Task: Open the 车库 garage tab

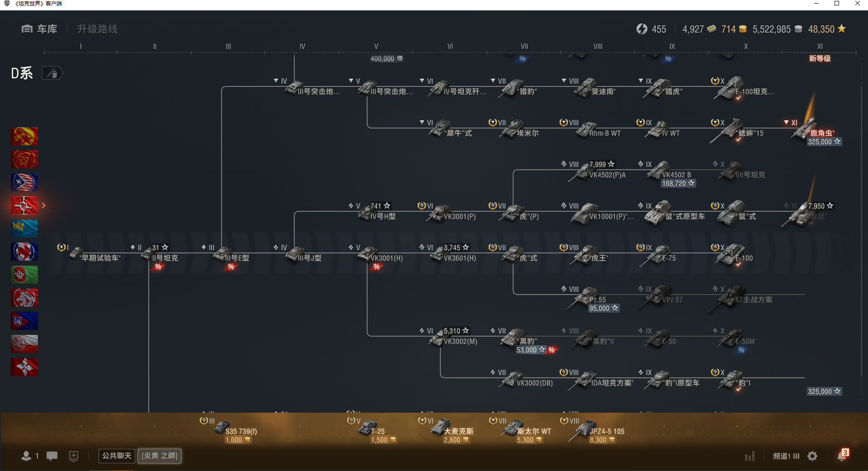Action: point(39,29)
